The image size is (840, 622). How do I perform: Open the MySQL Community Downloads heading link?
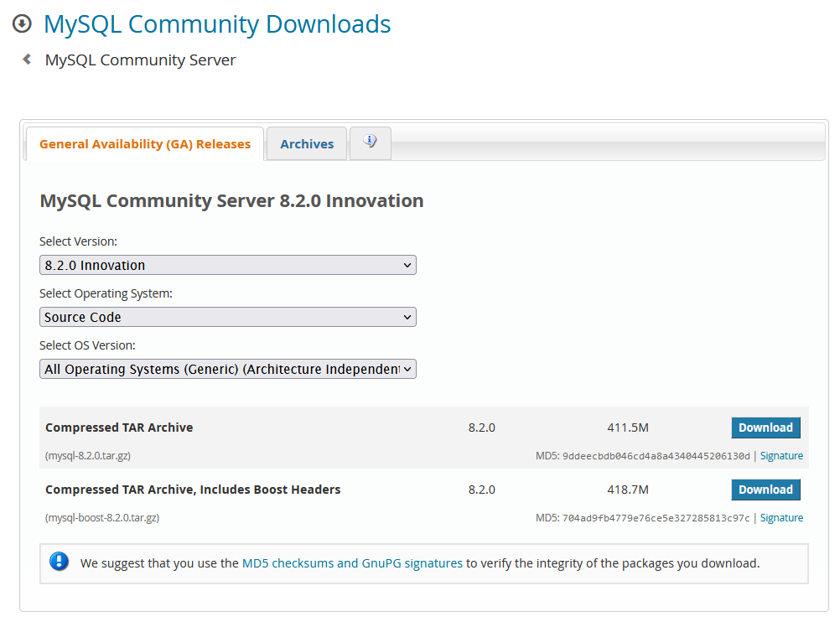click(x=217, y=24)
